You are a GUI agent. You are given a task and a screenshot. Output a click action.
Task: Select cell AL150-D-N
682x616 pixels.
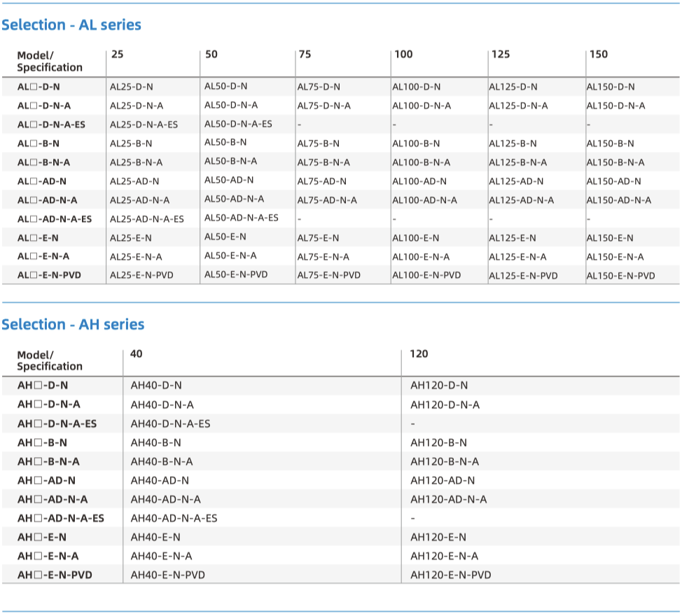point(611,87)
